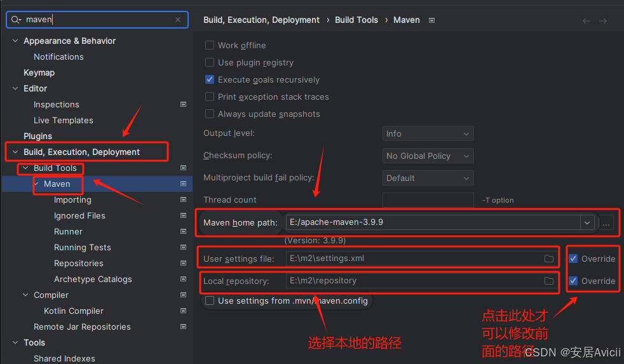624x364 pixels.
Task: Click Build Tools breadcrumb link
Action: pos(356,20)
